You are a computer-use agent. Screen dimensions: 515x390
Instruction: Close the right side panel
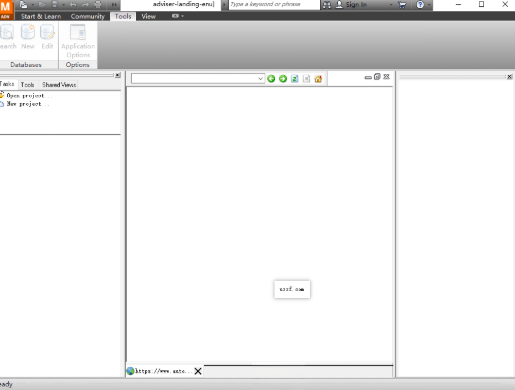coord(509,77)
